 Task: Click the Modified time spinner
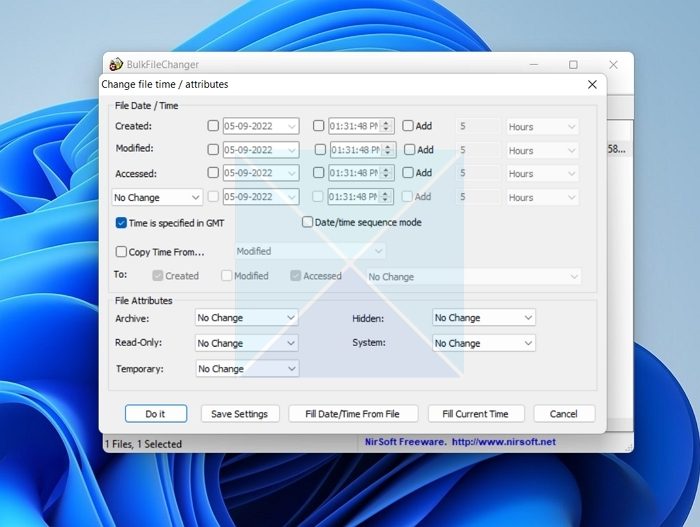[x=388, y=150]
